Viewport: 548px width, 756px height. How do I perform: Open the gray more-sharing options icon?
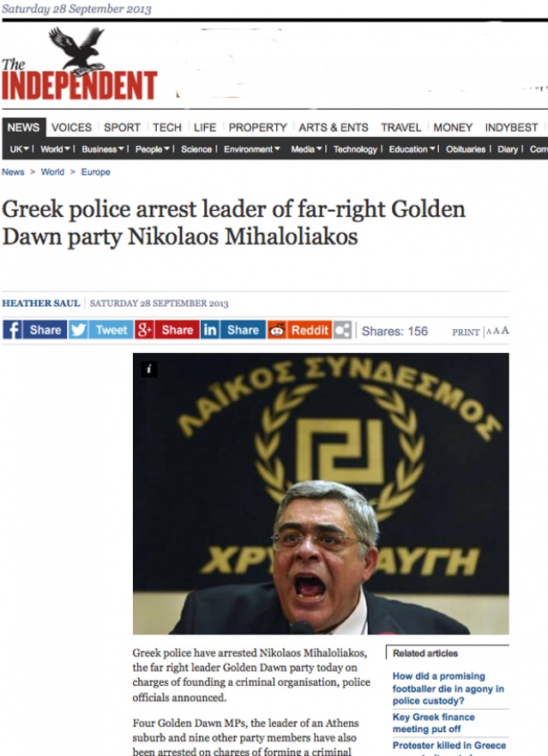tap(342, 330)
